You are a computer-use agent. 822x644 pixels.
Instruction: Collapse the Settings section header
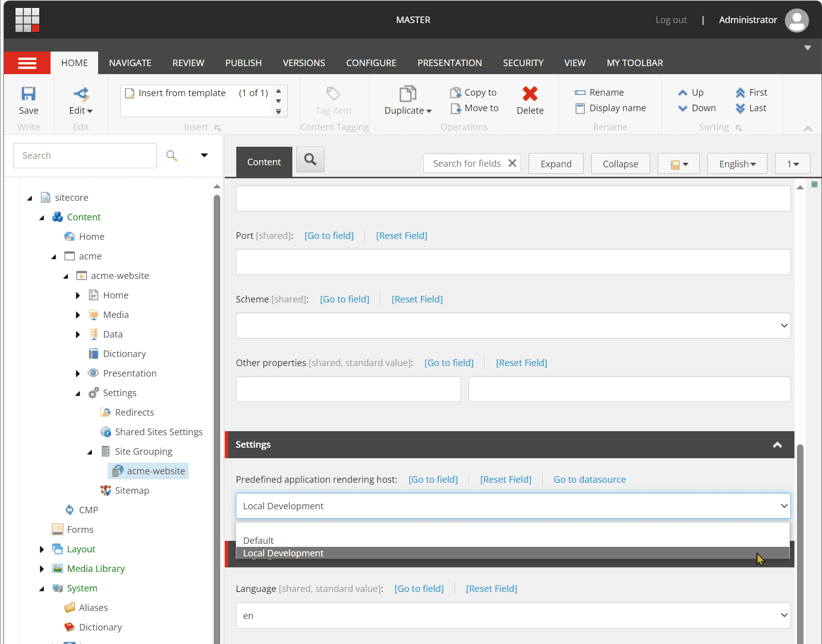[777, 445]
